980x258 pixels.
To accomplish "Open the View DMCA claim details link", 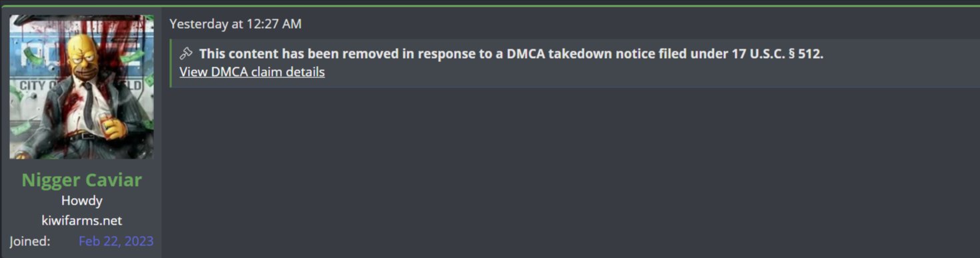I will click(x=252, y=72).
